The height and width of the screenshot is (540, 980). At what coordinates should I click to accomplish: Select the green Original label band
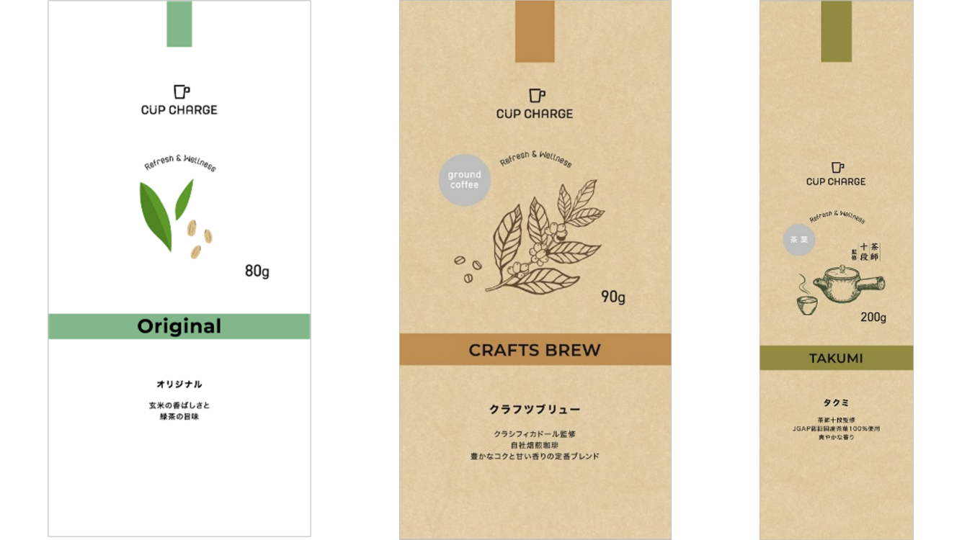179,326
